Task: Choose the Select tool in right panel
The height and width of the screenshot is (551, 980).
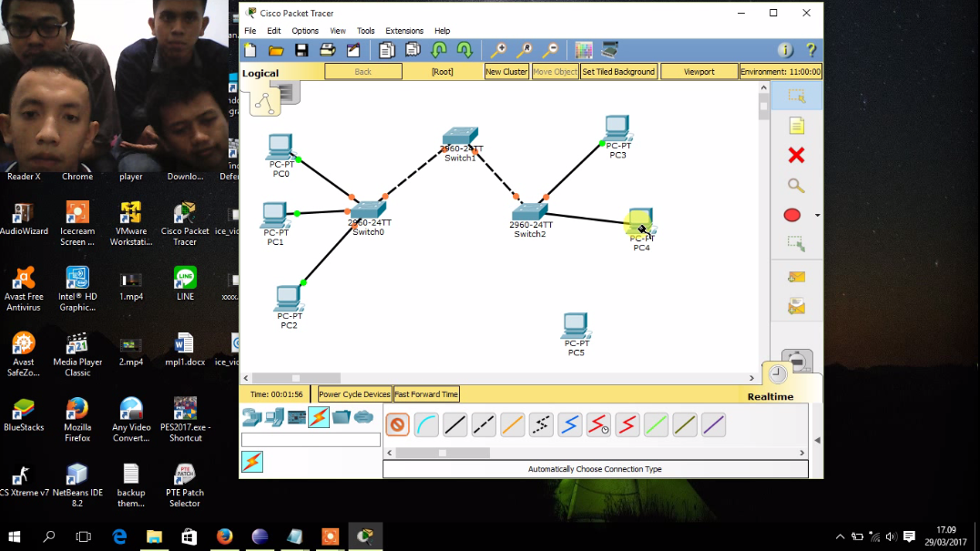Action: click(x=796, y=97)
